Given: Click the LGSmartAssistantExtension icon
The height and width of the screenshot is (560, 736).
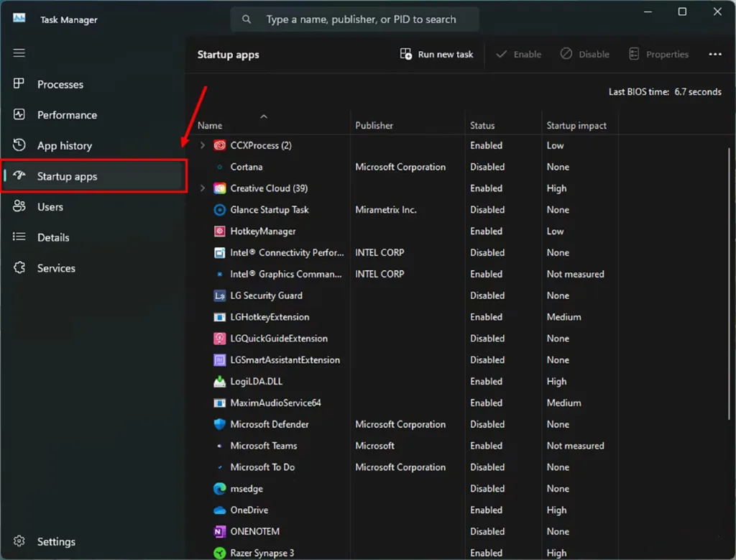Looking at the screenshot, I should click(x=219, y=360).
